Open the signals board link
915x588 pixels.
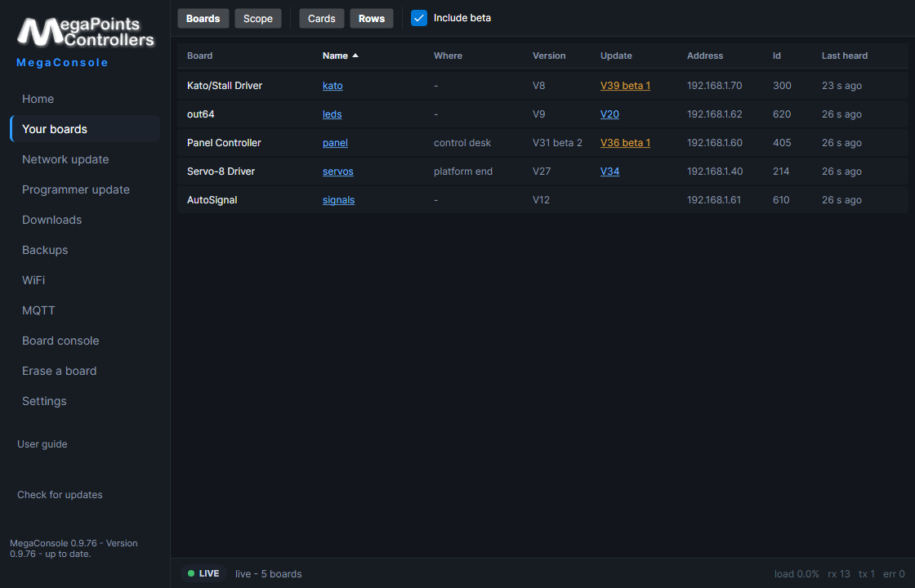pyautogui.click(x=338, y=200)
